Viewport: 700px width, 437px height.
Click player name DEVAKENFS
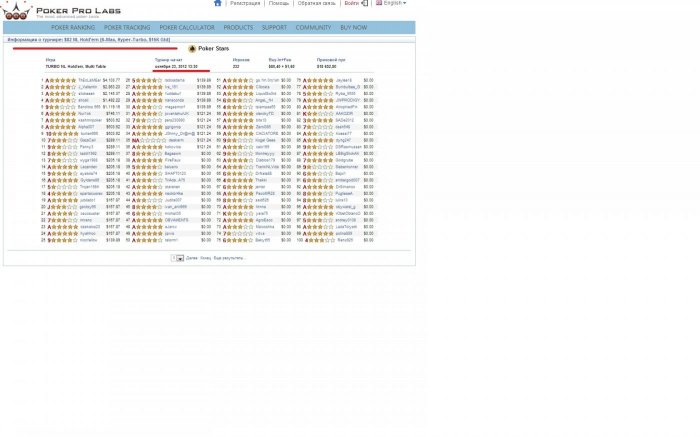click(176, 220)
